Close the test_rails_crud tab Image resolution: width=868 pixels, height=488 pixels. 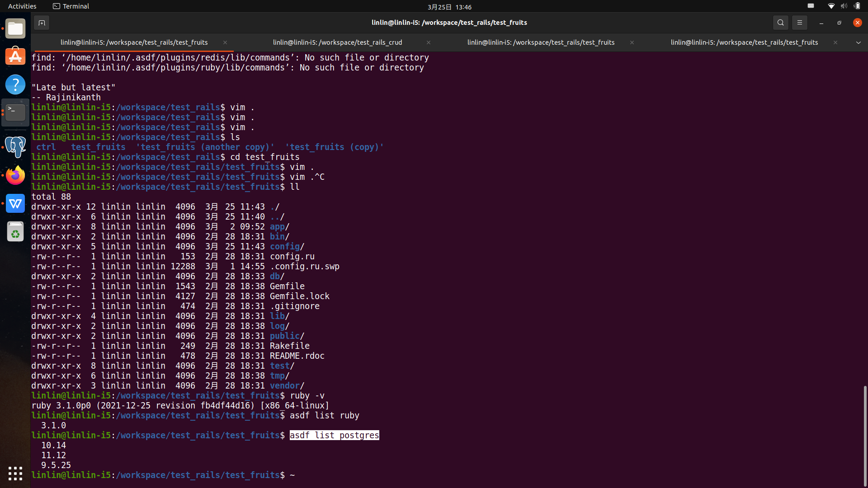click(x=428, y=42)
